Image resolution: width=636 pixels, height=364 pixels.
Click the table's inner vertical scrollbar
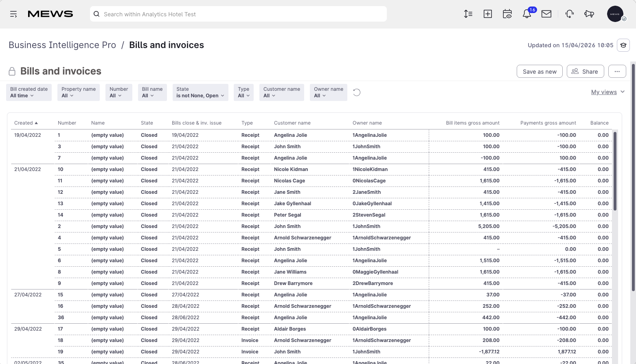pyautogui.click(x=615, y=171)
